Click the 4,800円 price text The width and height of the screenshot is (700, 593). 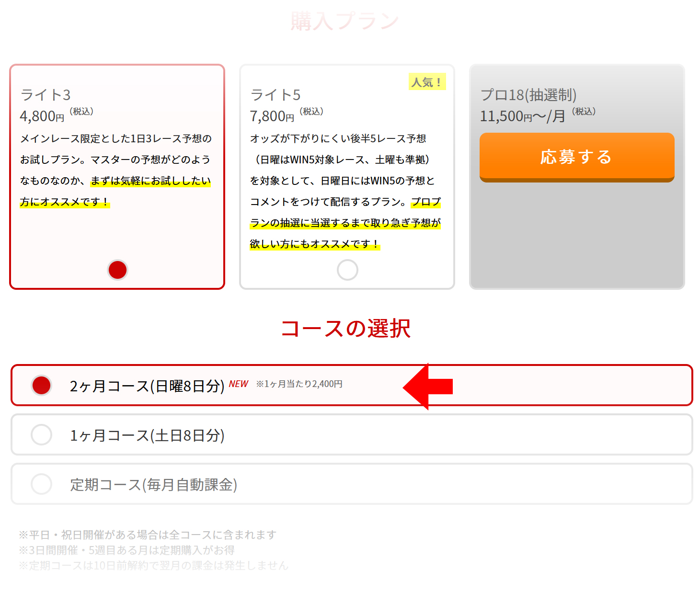[x=42, y=116]
